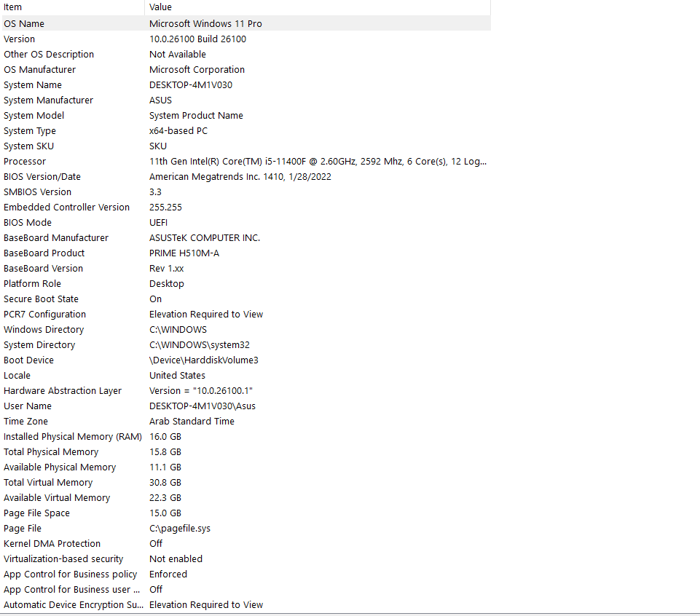Select the C:\WINDOWS\system32 value

[199, 345]
